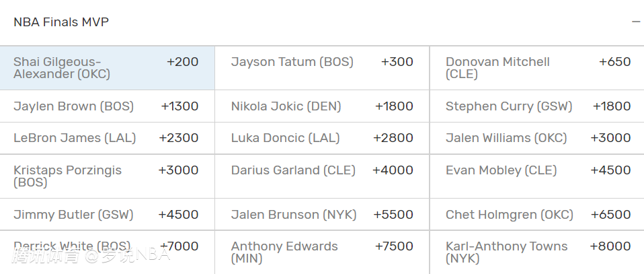This screenshot has width=644, height=274.
Task: Pick Jayson Tatum at +300
Action: 322,68
